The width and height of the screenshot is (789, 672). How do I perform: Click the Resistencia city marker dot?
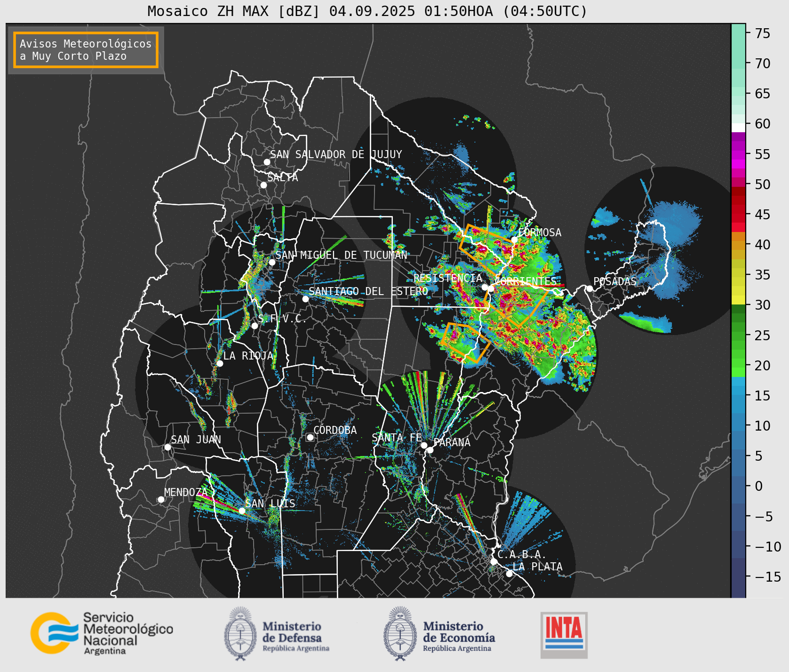(x=485, y=287)
